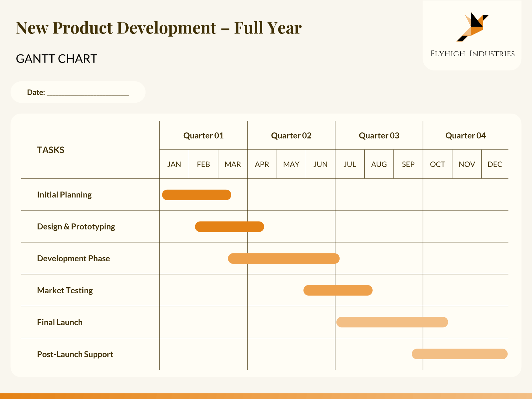Toggle the Quarter 03 column header
The height and width of the screenshot is (399, 532).
[379, 136]
